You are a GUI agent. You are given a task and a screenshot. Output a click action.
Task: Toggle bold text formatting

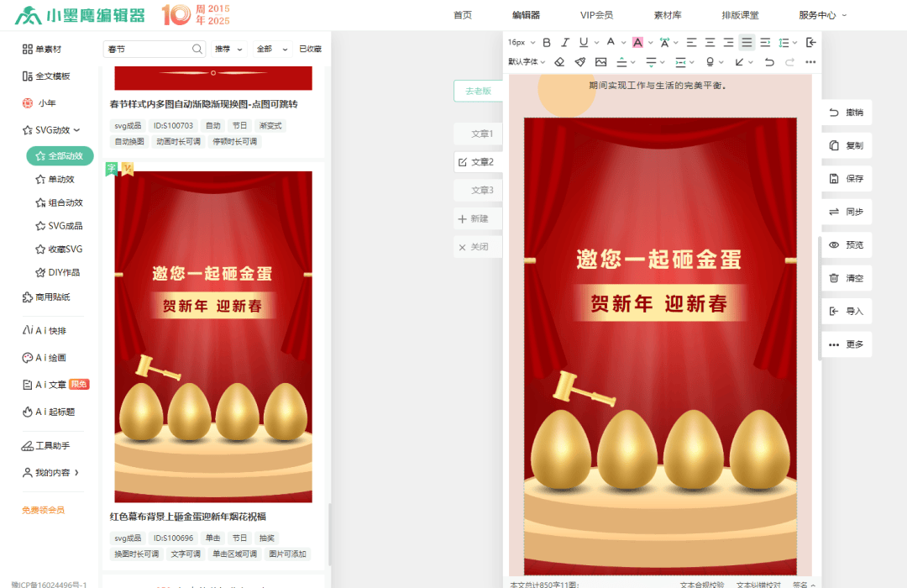(547, 42)
